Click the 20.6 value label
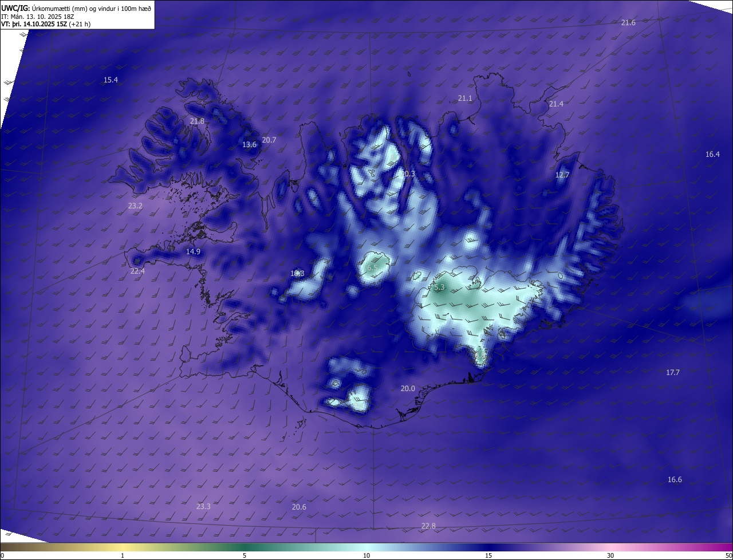Image resolution: width=733 pixels, height=560 pixels. pos(299,507)
